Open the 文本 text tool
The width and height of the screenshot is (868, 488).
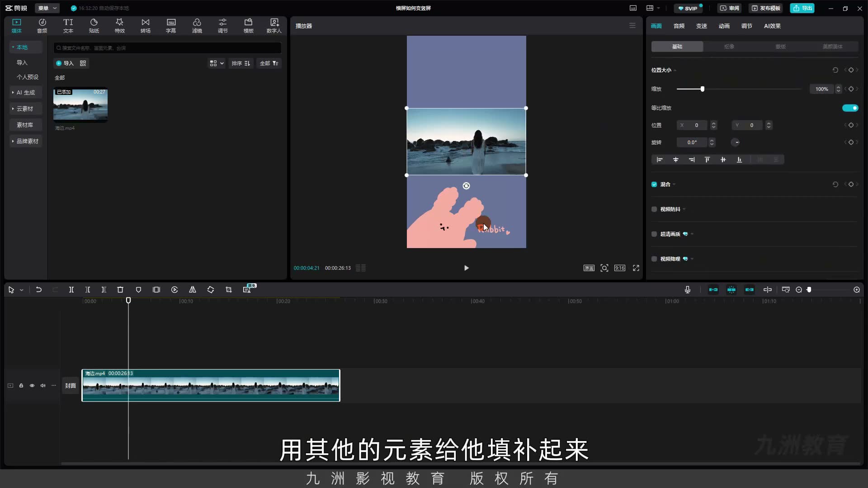(x=68, y=26)
